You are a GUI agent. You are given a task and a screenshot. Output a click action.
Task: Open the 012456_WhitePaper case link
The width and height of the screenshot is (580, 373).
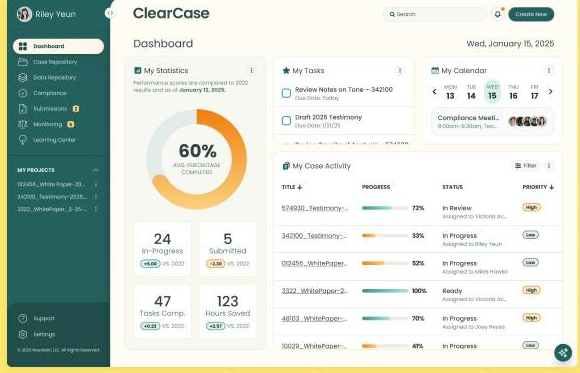tap(314, 263)
